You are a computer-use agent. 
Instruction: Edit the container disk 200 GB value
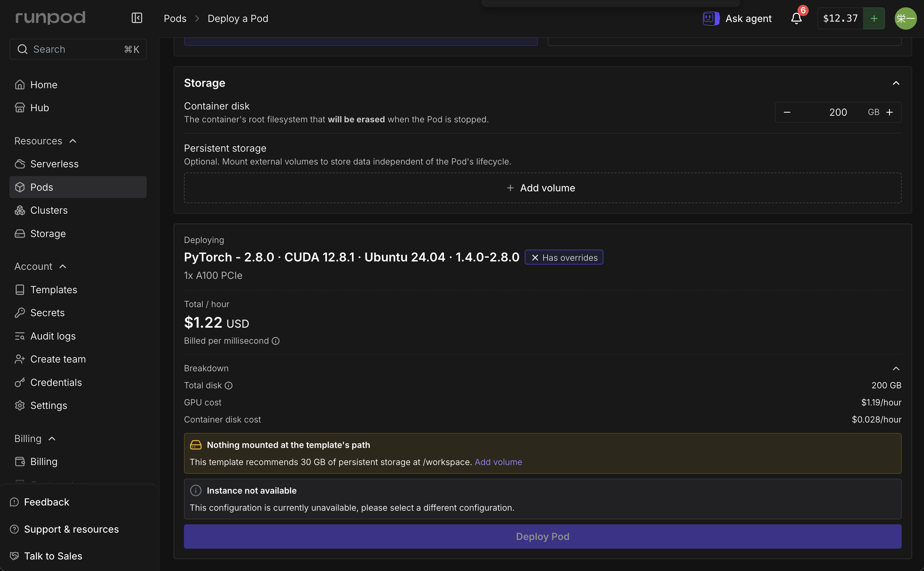(838, 112)
